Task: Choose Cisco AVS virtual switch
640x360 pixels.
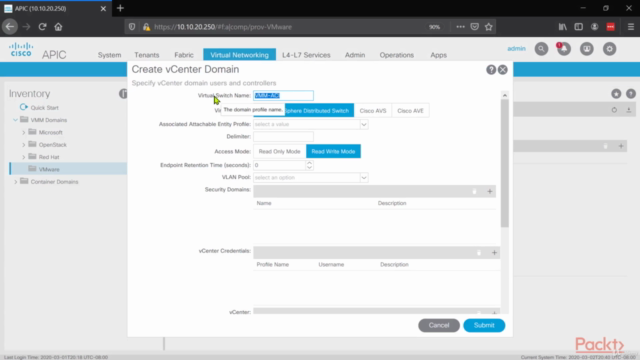Action: pyautogui.click(x=373, y=111)
